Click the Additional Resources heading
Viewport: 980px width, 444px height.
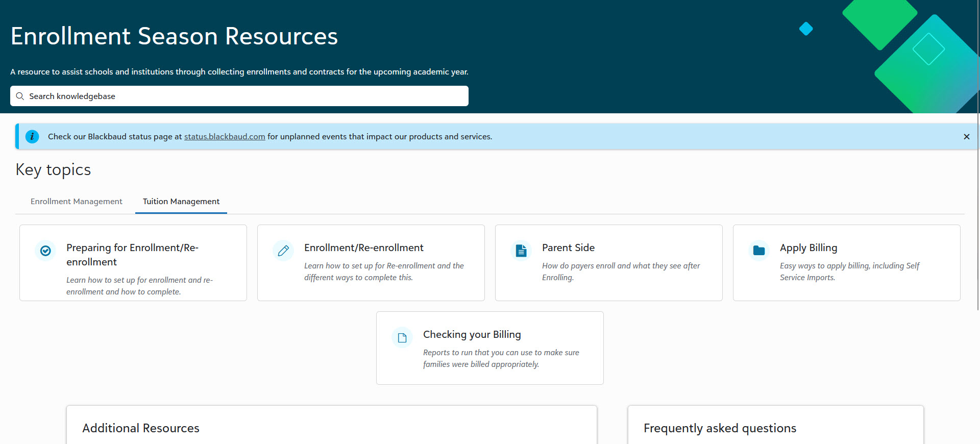pyautogui.click(x=141, y=428)
